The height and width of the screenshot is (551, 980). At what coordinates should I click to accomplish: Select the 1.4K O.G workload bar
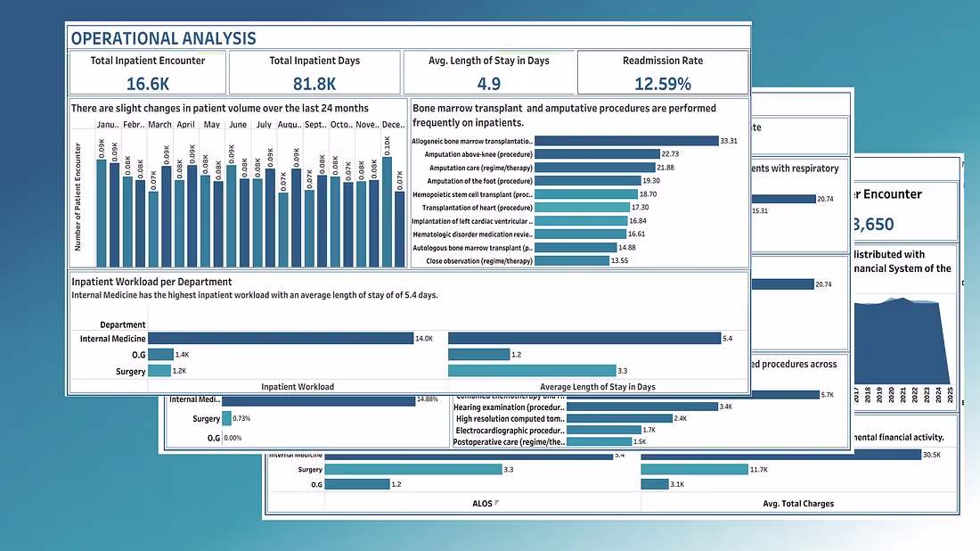pos(160,355)
